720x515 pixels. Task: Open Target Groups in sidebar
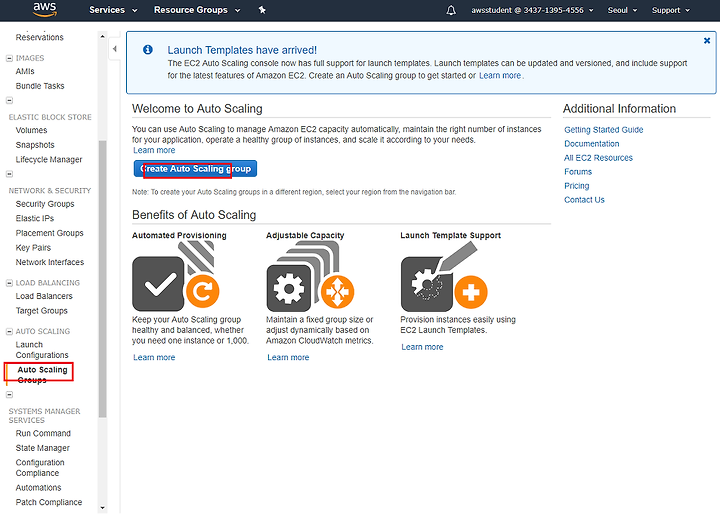(41, 311)
